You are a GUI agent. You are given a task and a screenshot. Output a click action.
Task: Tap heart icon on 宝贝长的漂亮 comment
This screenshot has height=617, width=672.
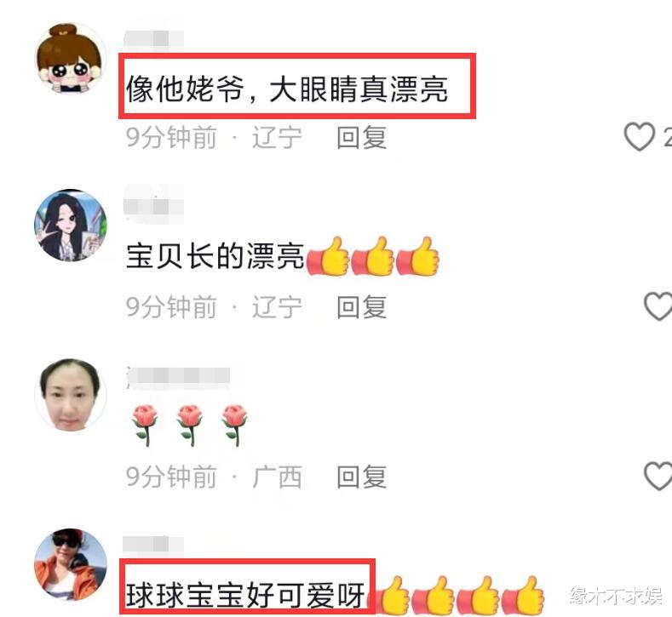tap(658, 306)
